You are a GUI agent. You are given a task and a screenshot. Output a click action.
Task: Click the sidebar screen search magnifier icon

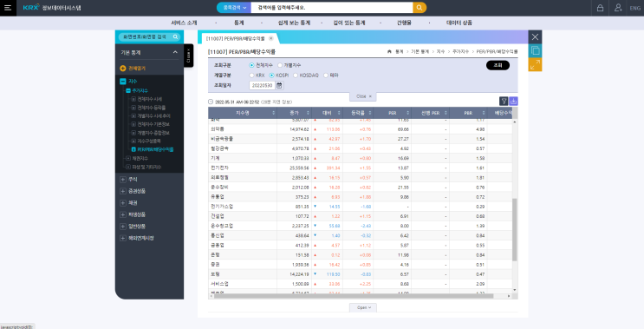pyautogui.click(x=175, y=36)
